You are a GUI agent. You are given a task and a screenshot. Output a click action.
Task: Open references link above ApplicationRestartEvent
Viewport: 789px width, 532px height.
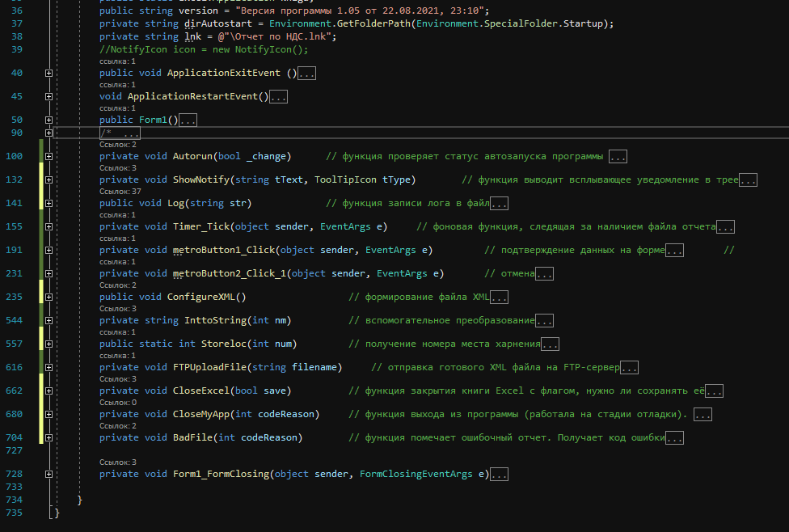click(117, 85)
